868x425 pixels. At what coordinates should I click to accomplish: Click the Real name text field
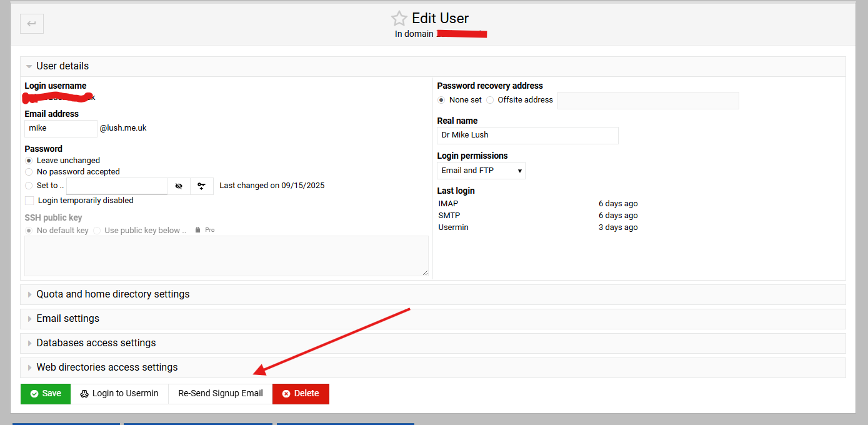(x=527, y=136)
